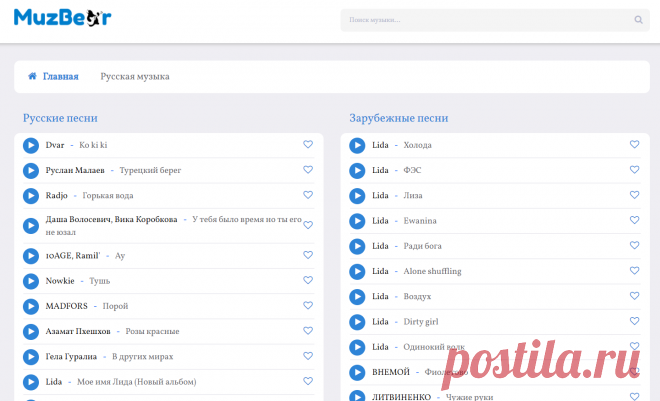Play the Dvar Ko ki ki track
Viewport: 660px width, 401px height.
(30, 145)
